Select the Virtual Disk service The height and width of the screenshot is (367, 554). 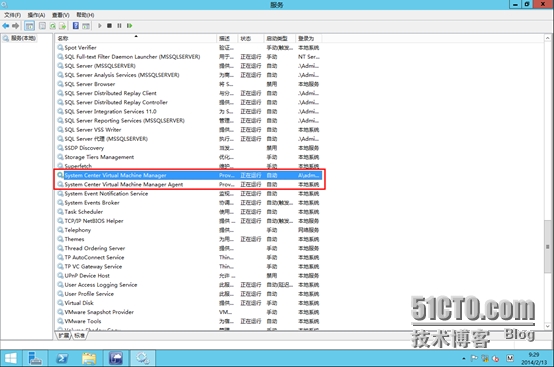(189, 303)
